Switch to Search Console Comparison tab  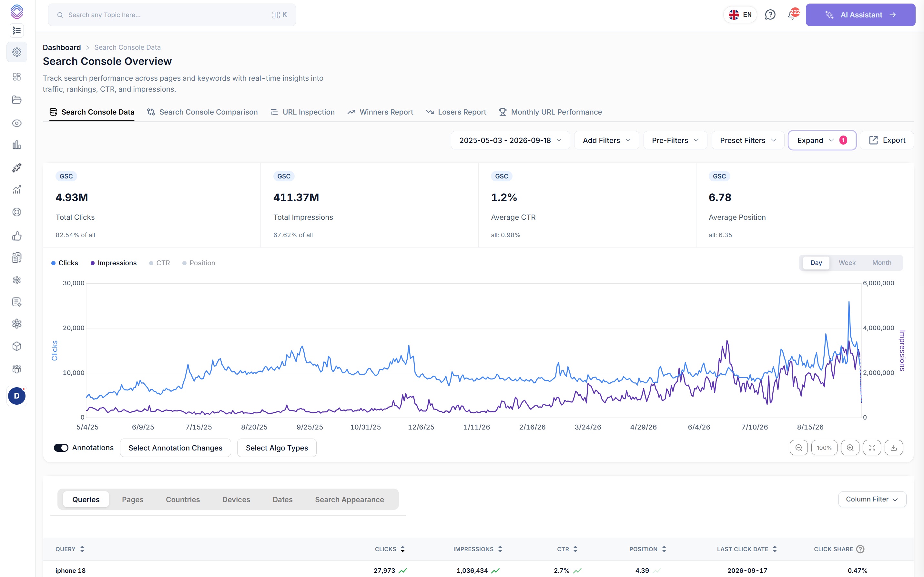(202, 112)
